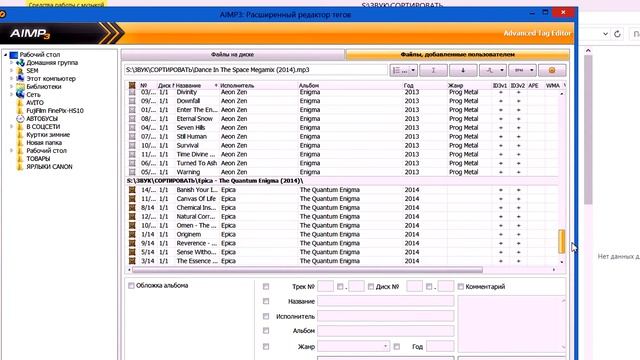Click the Домашняя группа homegroup icon
The height and width of the screenshot is (360, 640).
[20, 63]
